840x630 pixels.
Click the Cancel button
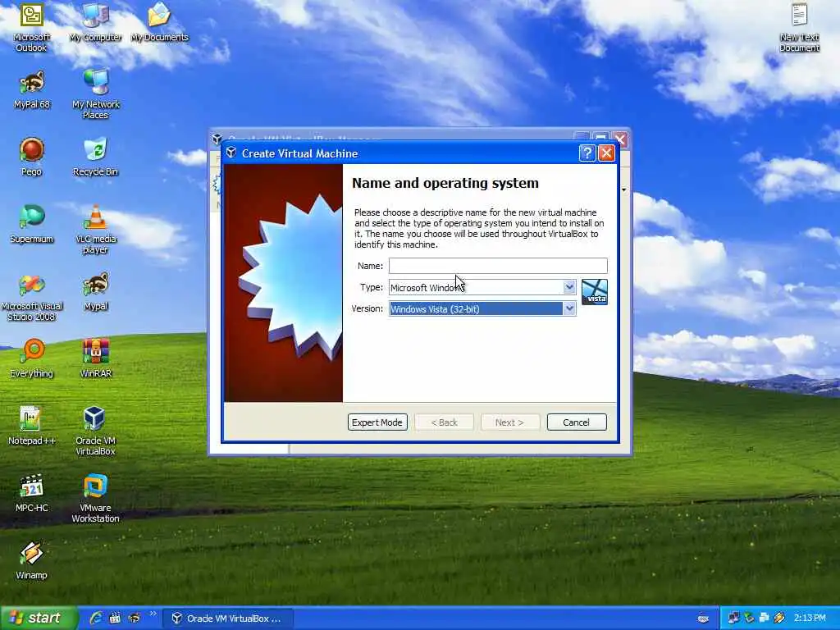click(577, 422)
